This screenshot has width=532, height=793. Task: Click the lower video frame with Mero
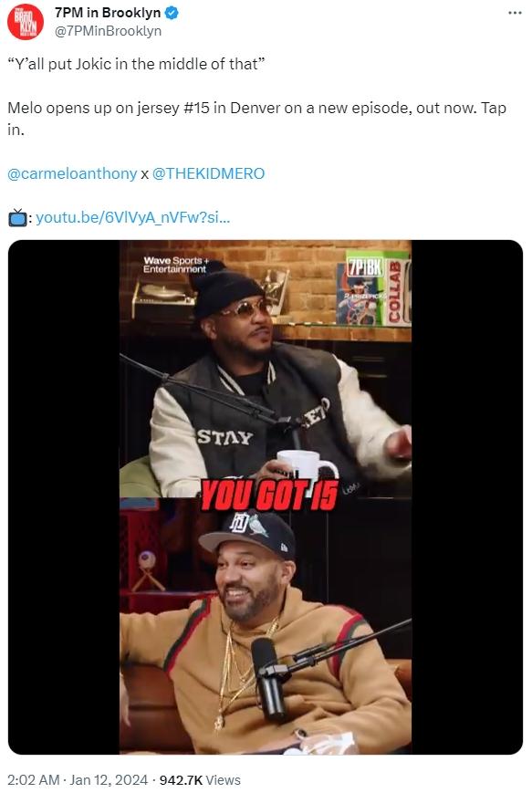click(x=266, y=626)
